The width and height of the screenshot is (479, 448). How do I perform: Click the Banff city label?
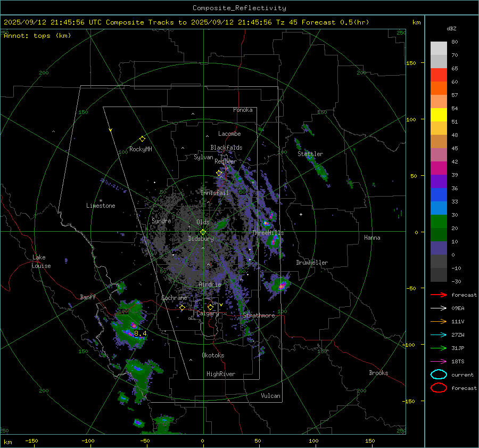coord(88,297)
